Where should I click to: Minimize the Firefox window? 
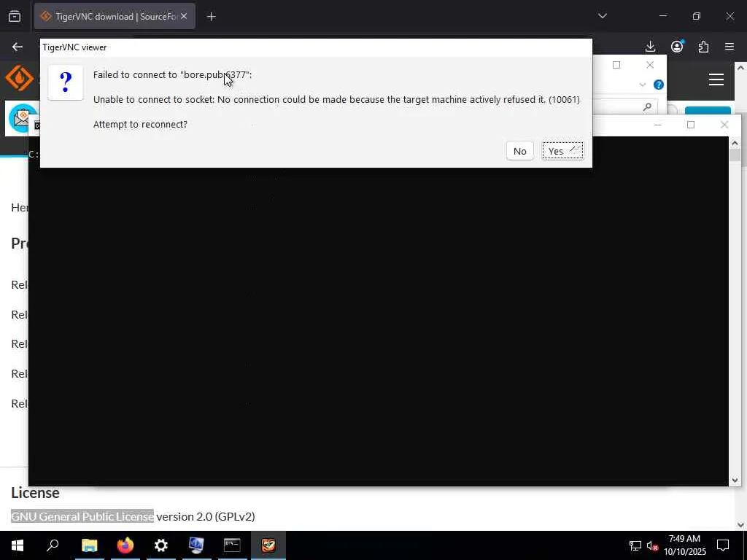(x=662, y=16)
